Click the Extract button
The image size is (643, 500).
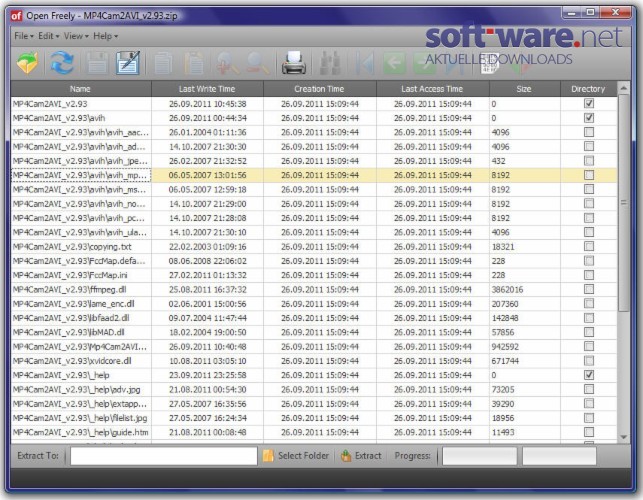(x=361, y=456)
